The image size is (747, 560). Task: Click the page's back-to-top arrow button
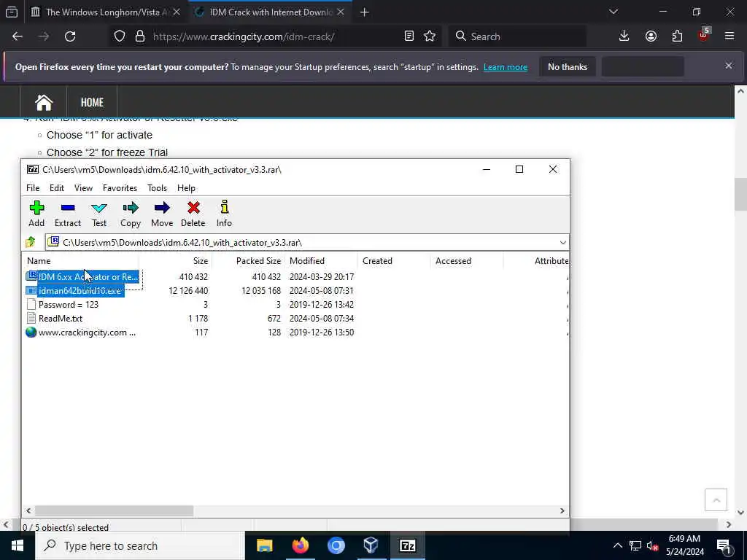point(716,500)
